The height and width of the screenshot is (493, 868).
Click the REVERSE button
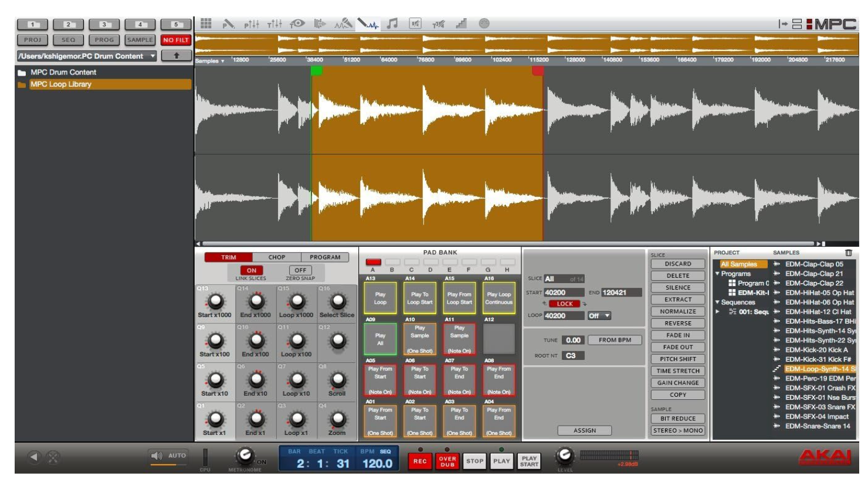677,324
